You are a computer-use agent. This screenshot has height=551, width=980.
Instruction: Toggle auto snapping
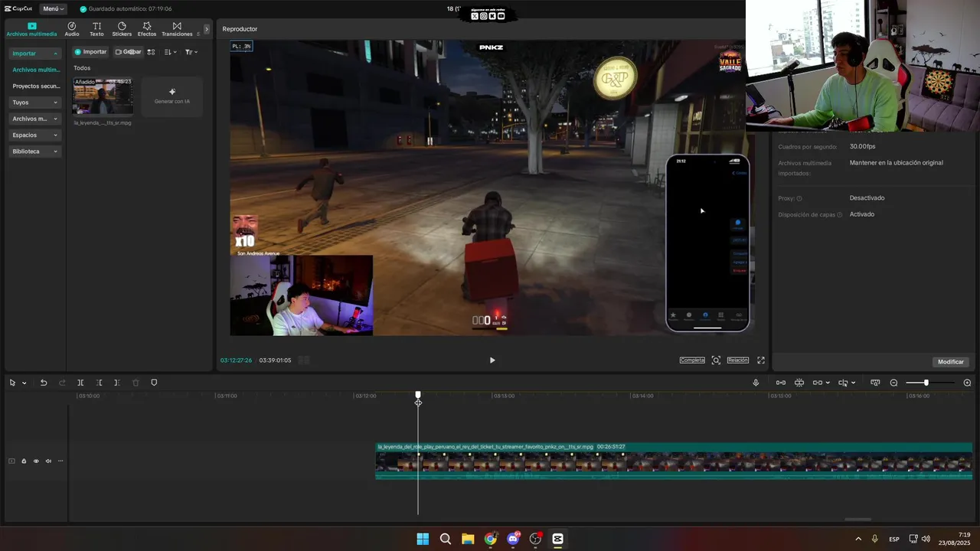click(x=799, y=383)
